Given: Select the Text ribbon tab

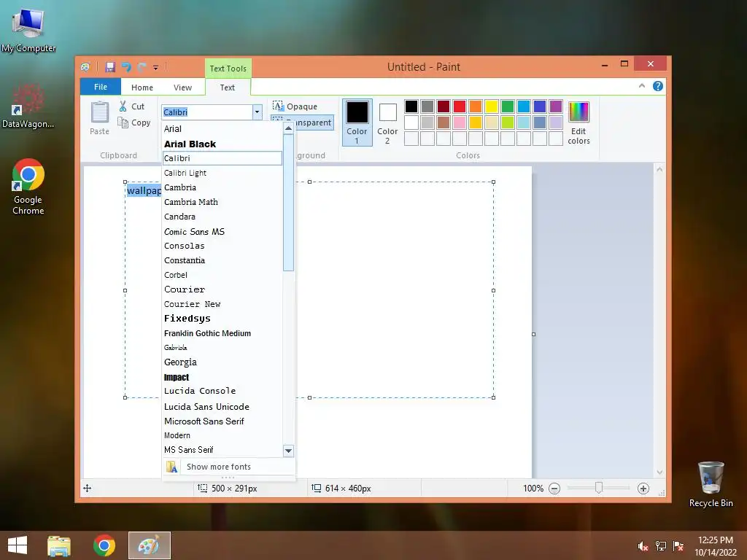Looking at the screenshot, I should 228,87.
